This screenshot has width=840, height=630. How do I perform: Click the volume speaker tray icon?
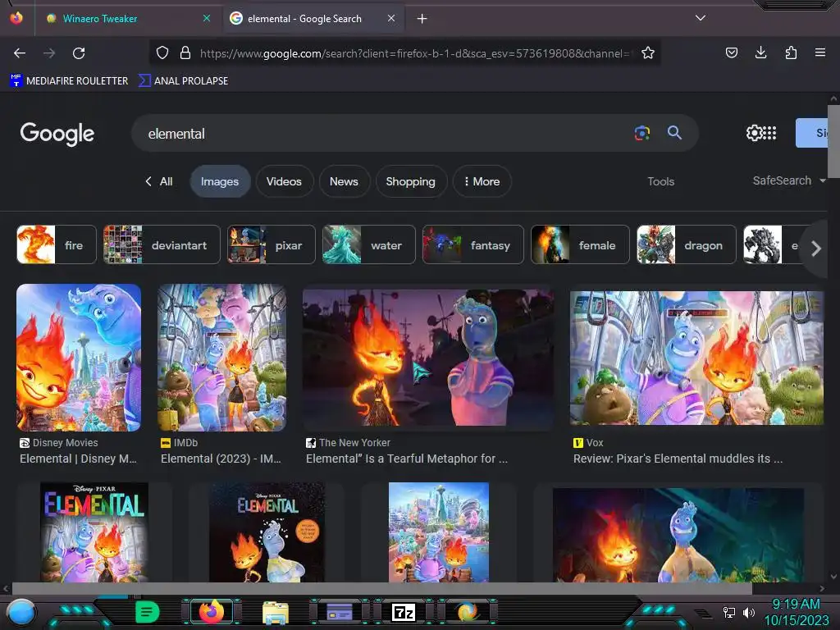point(748,612)
